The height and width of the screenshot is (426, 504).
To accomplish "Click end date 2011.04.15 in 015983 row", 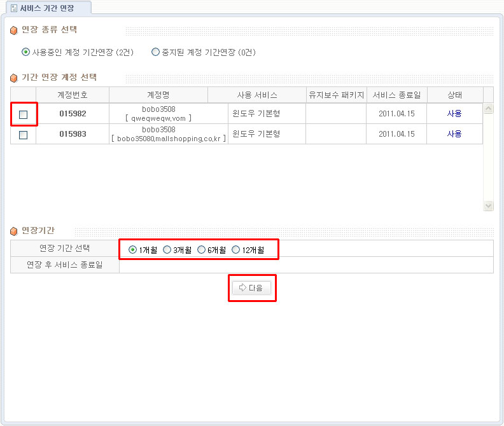I will [x=396, y=134].
